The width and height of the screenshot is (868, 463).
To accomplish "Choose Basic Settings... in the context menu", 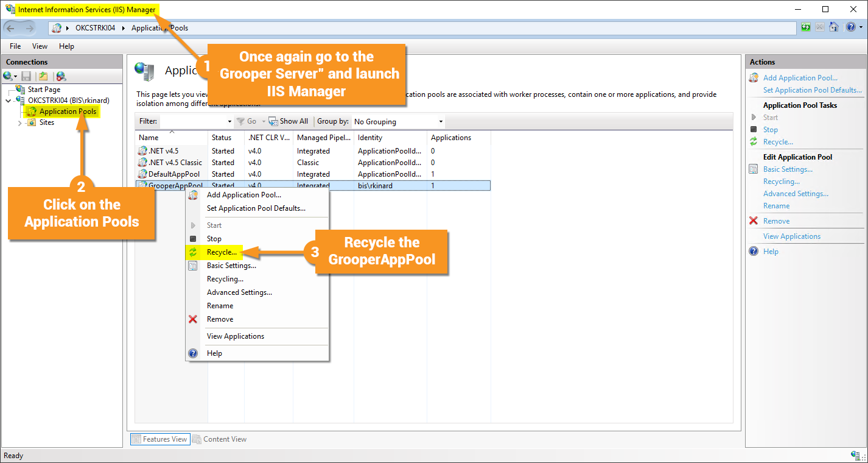I will point(257,266).
